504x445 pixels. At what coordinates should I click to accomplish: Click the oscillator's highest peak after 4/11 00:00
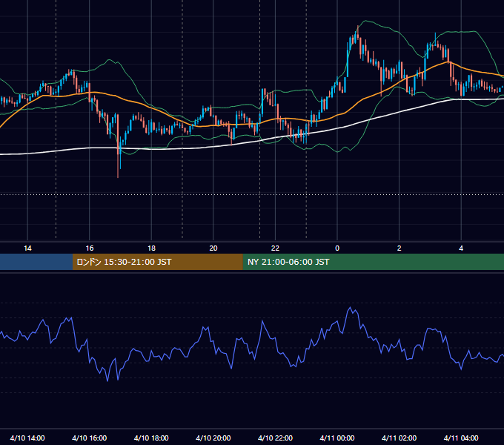pos(350,309)
